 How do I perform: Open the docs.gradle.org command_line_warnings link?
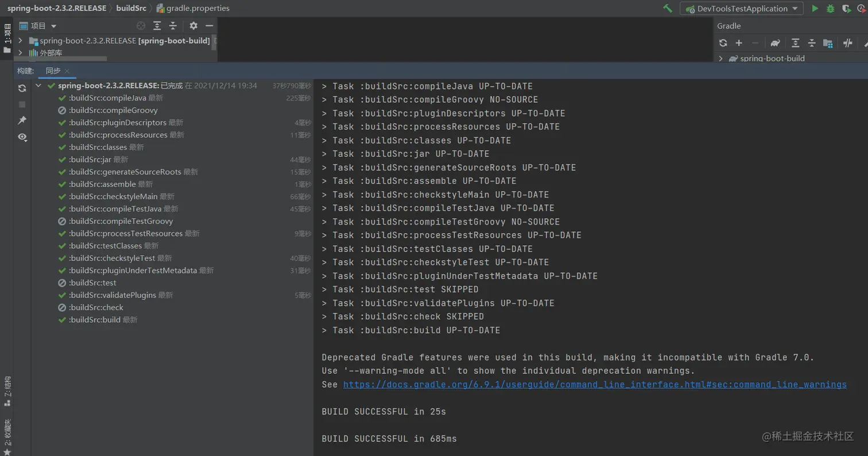pyautogui.click(x=595, y=385)
